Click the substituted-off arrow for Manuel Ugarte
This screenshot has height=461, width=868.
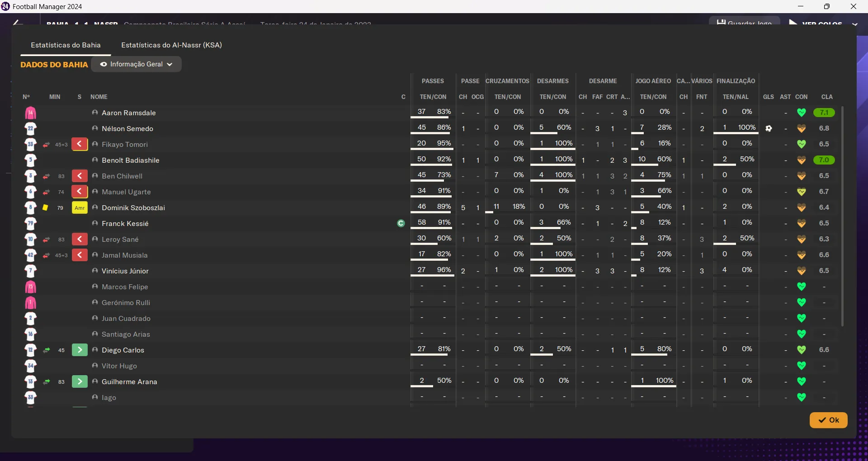(x=80, y=192)
